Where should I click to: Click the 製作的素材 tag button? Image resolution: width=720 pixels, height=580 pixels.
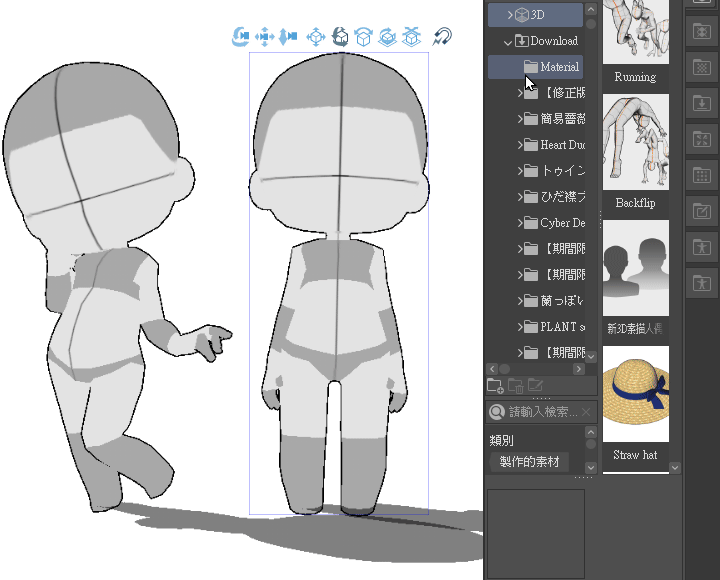[529, 462]
